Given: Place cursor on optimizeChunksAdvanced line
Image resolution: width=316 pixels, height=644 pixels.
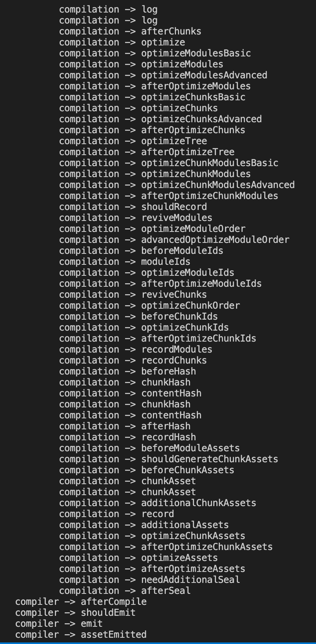Looking at the screenshot, I should tap(201, 119).
